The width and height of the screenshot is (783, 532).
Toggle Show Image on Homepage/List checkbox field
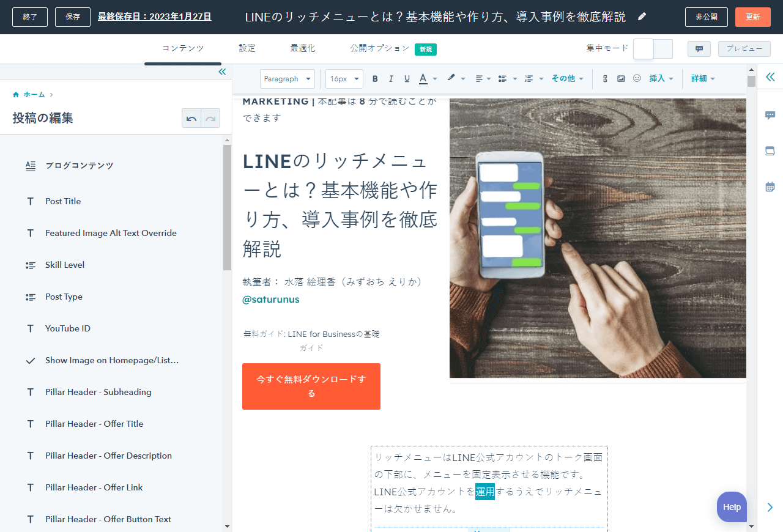[x=111, y=360]
